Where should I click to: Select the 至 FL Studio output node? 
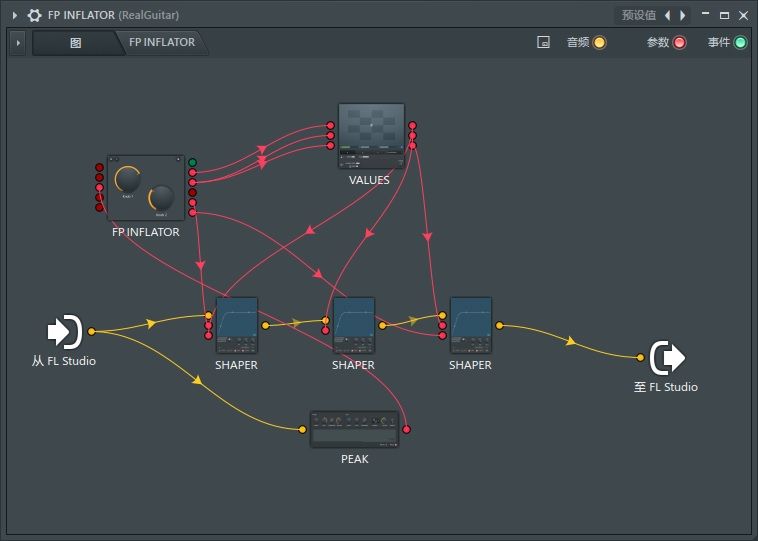click(x=668, y=358)
